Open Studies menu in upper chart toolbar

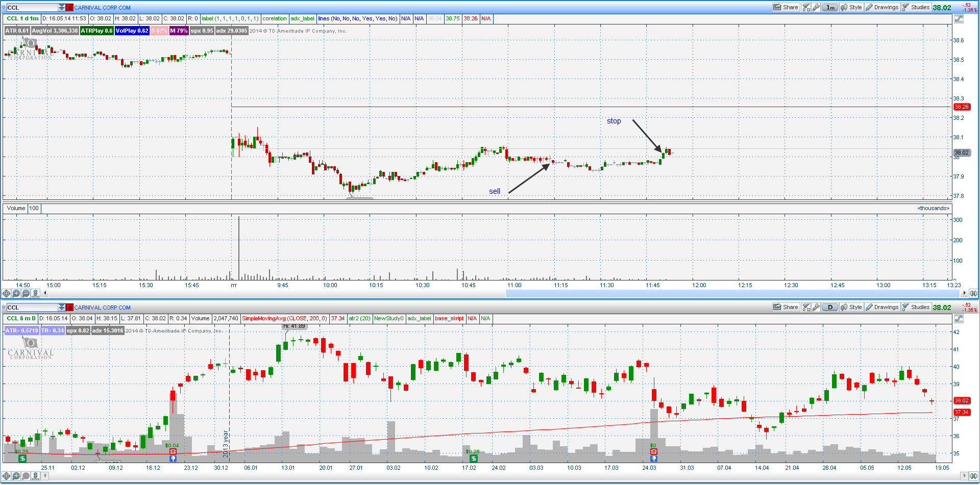point(916,7)
